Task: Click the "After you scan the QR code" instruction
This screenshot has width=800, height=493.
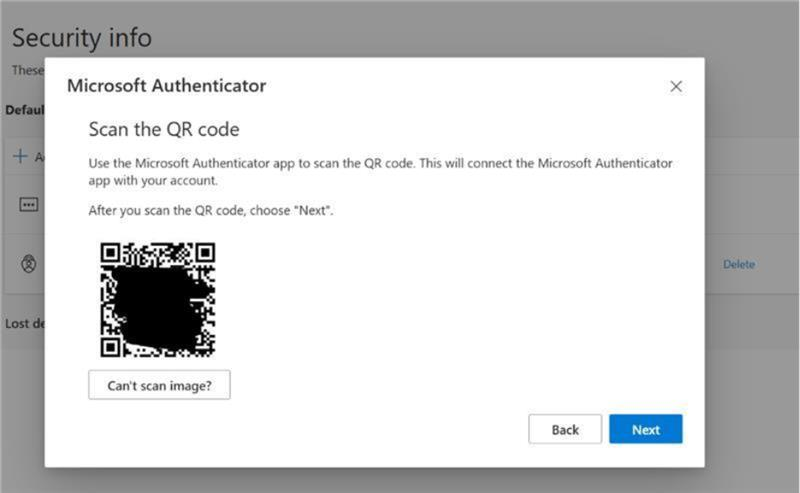Action: pyautogui.click(x=211, y=210)
